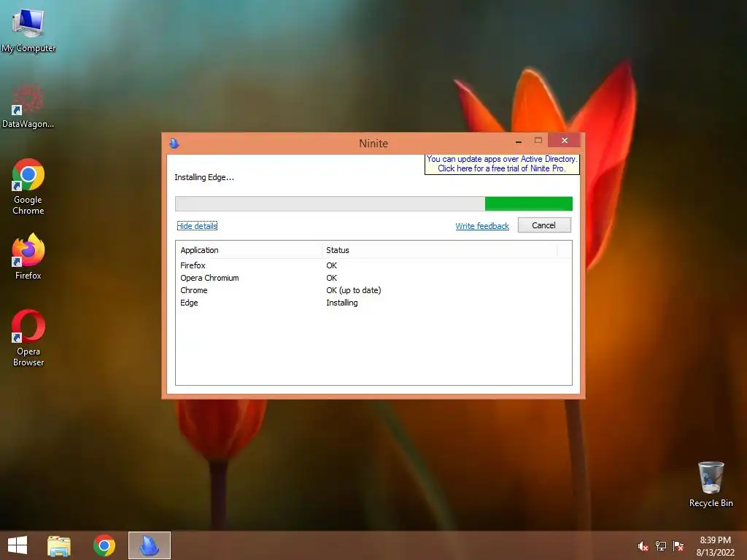747x560 pixels.
Task: Click the Application column header
Action: (249, 250)
